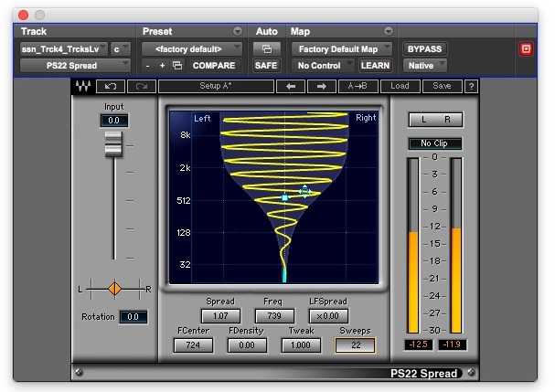Open the Factory Default Map dropdown
The width and height of the screenshot is (555, 392).
coord(342,48)
